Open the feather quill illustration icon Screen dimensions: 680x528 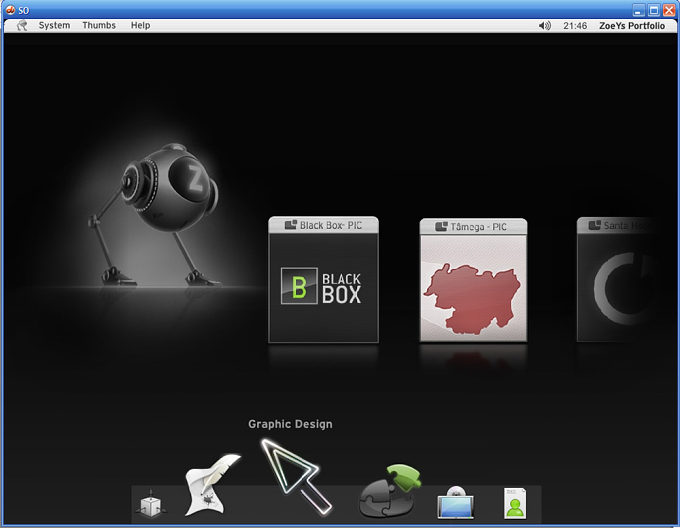click(212, 485)
